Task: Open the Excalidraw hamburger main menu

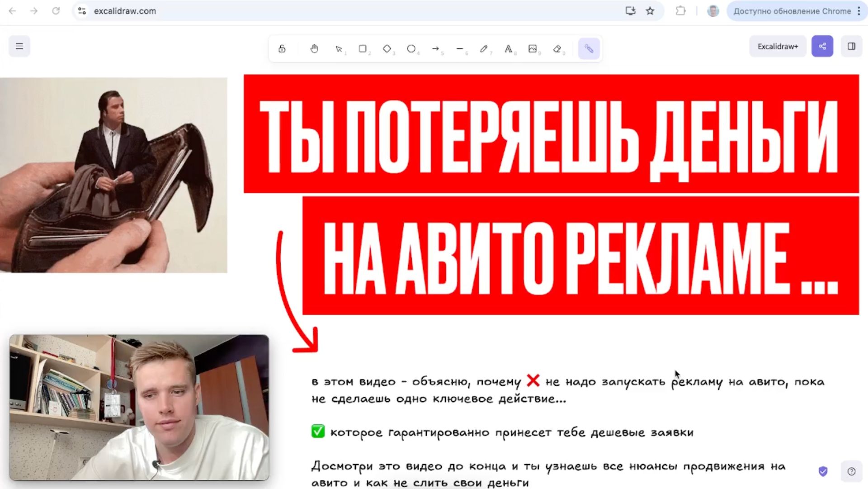Action: click(19, 46)
